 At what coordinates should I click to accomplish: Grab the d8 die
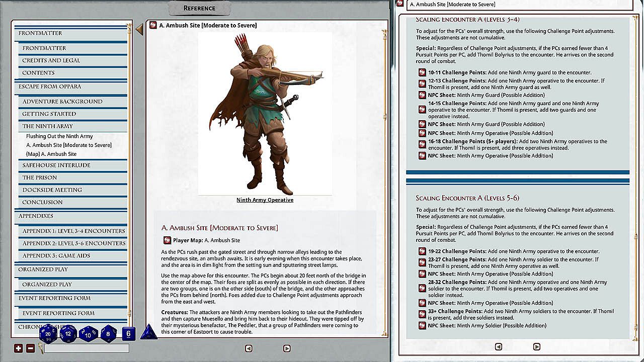(108, 333)
